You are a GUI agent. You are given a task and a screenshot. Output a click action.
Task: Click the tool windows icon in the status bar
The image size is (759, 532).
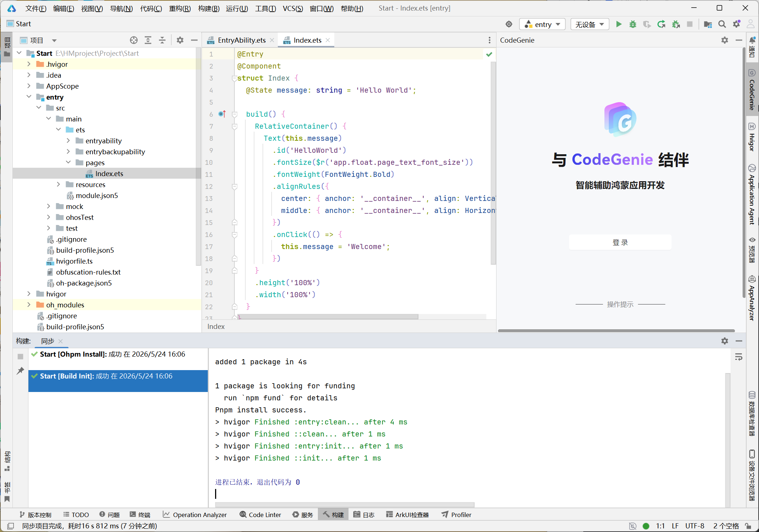coord(11,526)
